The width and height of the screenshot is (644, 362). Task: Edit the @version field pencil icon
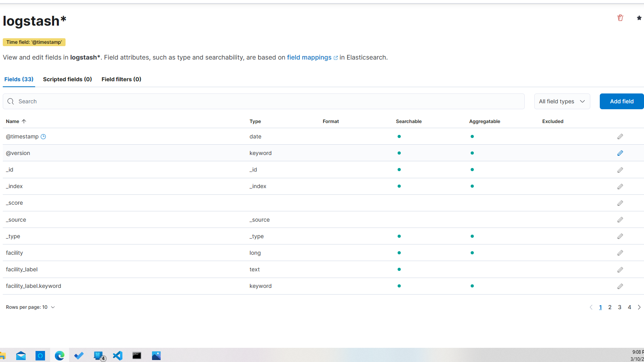click(620, 153)
